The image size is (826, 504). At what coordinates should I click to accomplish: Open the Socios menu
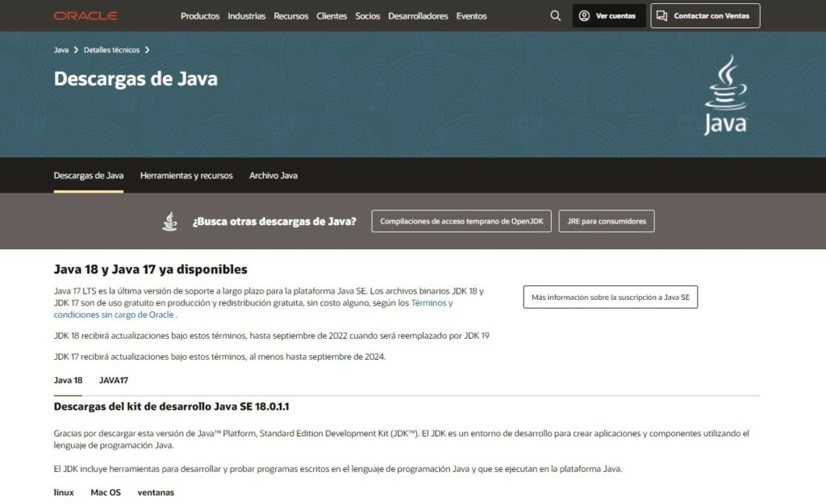tap(368, 16)
